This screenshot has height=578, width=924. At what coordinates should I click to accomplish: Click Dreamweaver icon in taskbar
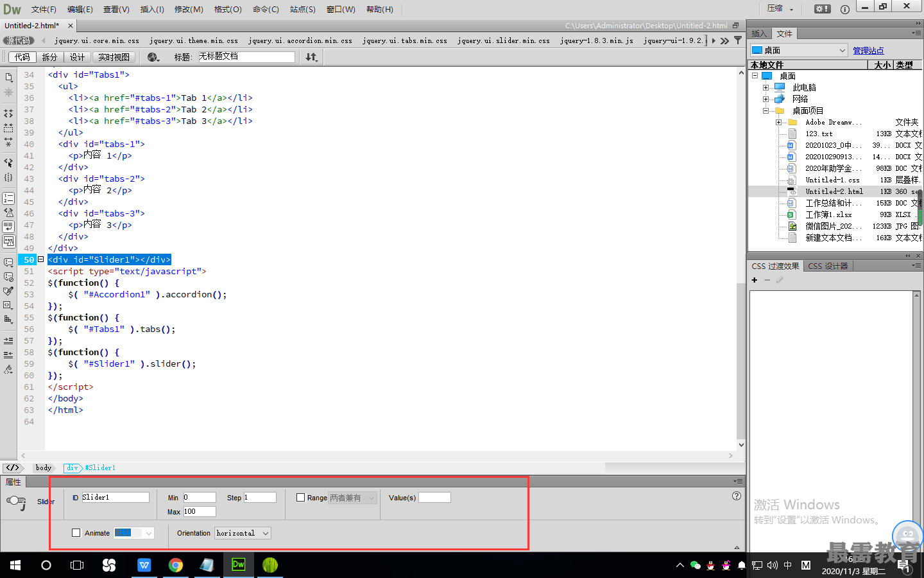click(x=238, y=565)
